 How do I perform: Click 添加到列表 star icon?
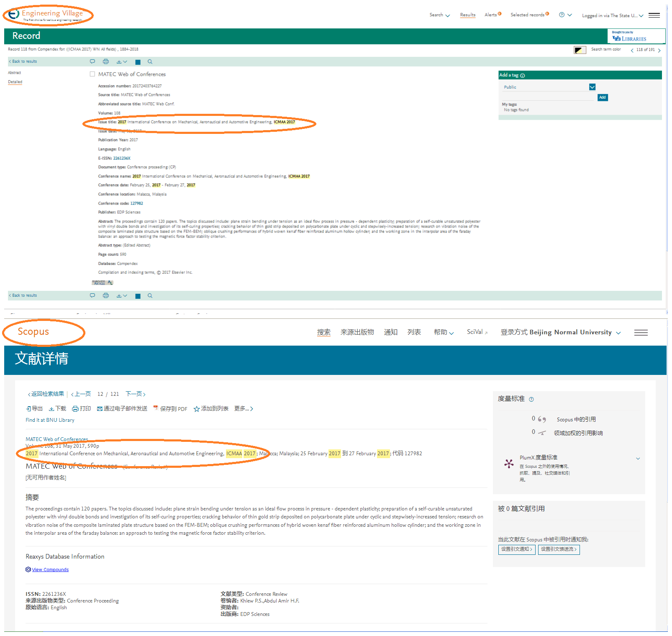(197, 409)
